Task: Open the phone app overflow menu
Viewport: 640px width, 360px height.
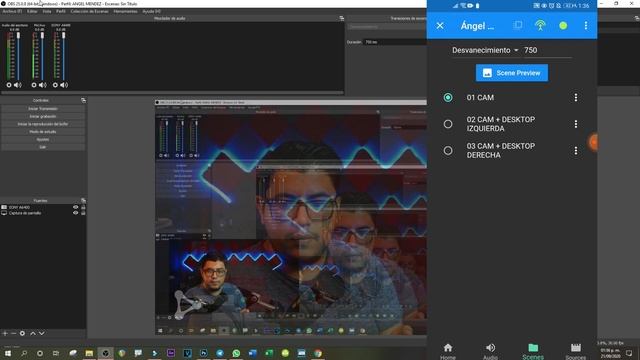Action: coord(586,26)
